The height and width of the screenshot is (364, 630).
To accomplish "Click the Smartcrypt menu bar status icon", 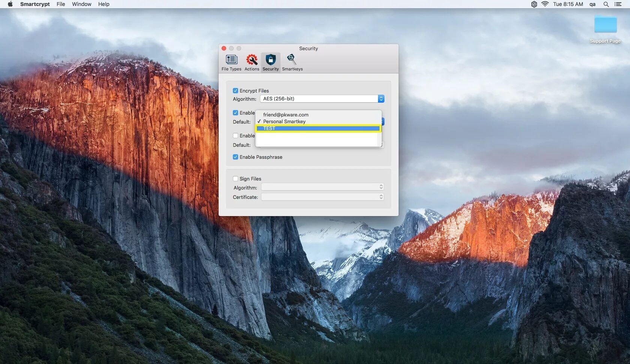I will point(534,4).
